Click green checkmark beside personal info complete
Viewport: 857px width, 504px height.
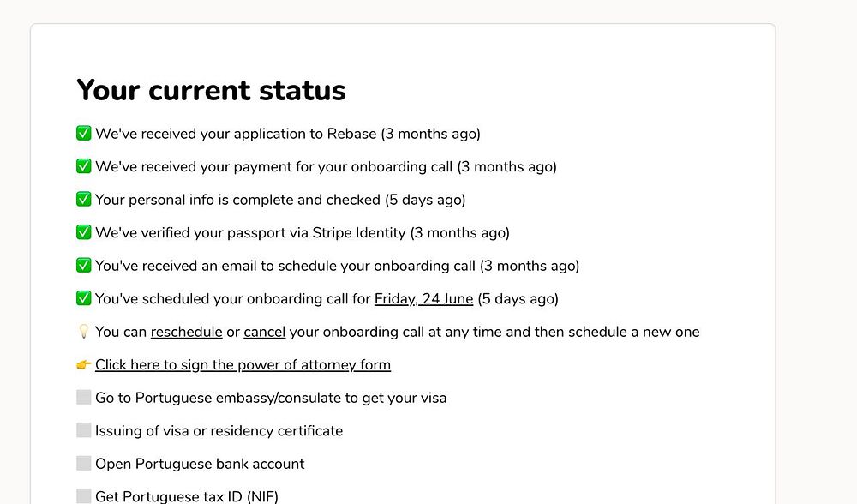click(84, 200)
